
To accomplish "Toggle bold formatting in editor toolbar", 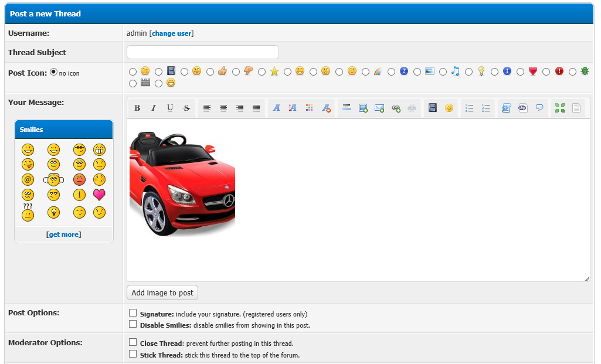I will [137, 108].
